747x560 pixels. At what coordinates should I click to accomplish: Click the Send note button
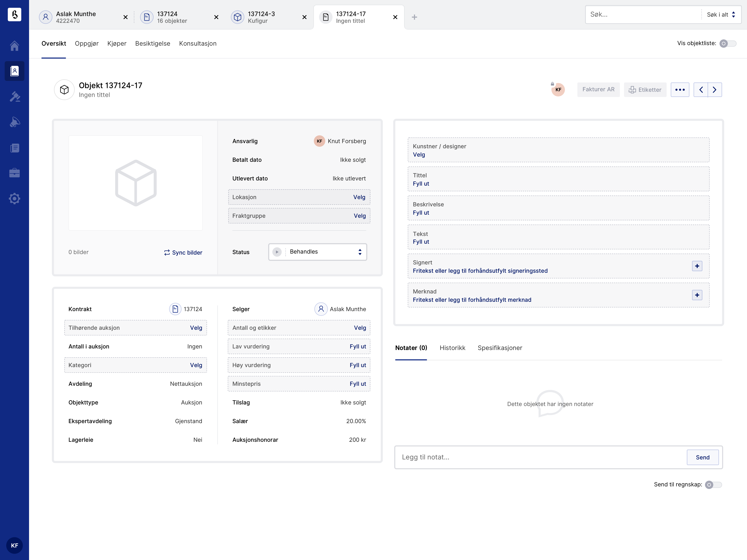pos(702,457)
